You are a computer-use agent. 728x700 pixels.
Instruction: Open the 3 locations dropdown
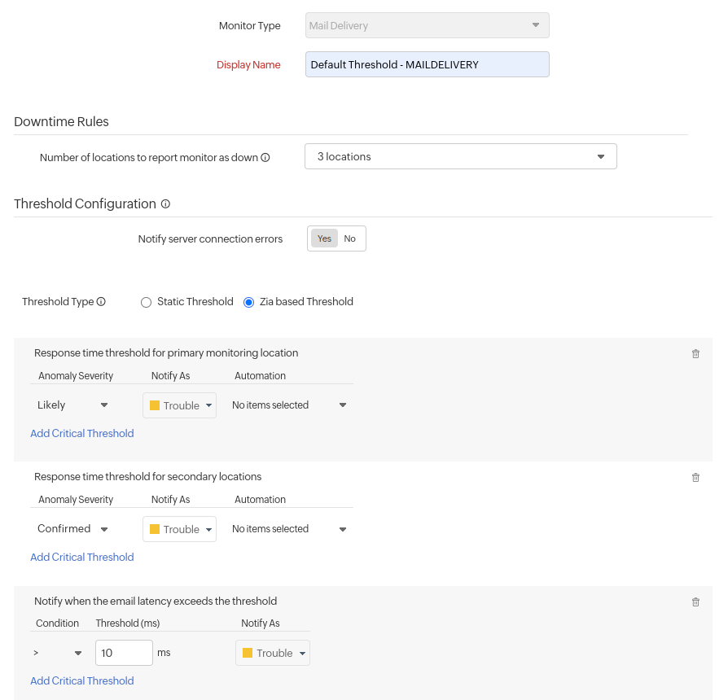(x=460, y=156)
